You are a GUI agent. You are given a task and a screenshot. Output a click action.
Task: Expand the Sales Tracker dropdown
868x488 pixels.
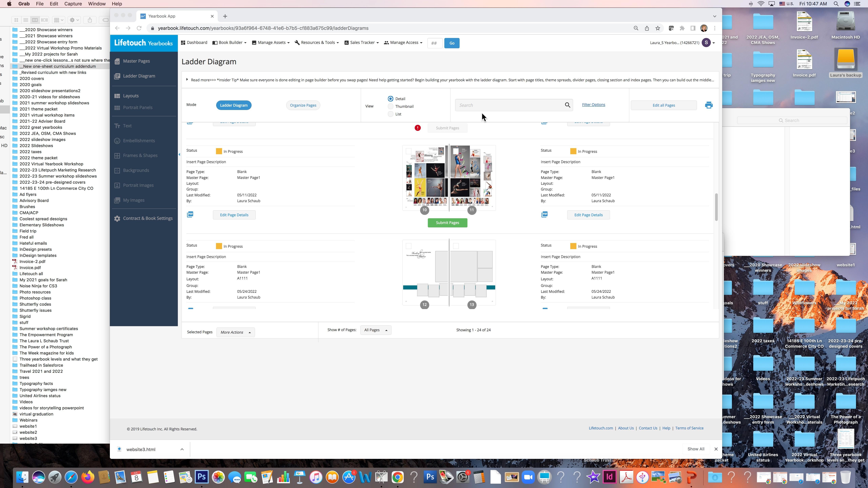pos(362,43)
